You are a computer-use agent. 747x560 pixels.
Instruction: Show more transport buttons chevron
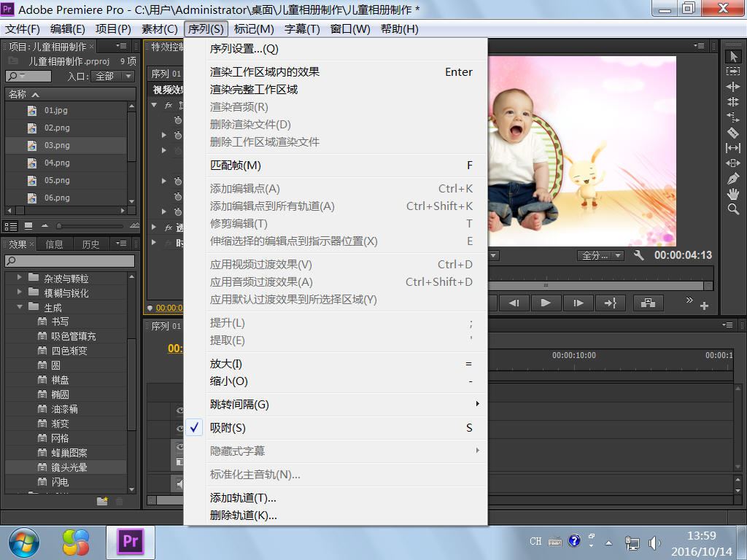(x=689, y=300)
